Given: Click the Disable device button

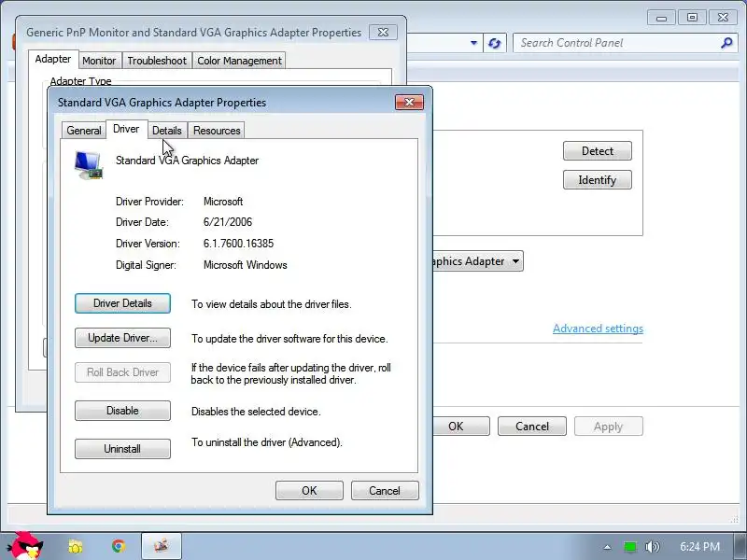Looking at the screenshot, I should 122,411.
